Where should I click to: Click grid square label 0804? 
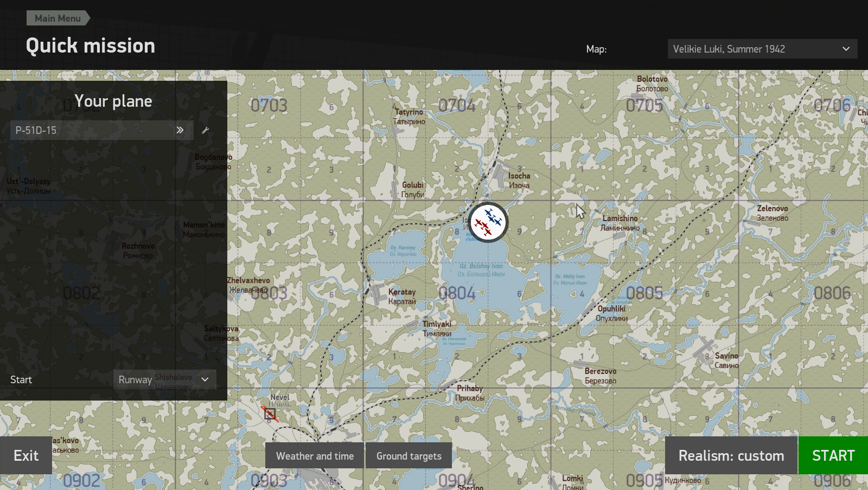pyautogui.click(x=457, y=293)
